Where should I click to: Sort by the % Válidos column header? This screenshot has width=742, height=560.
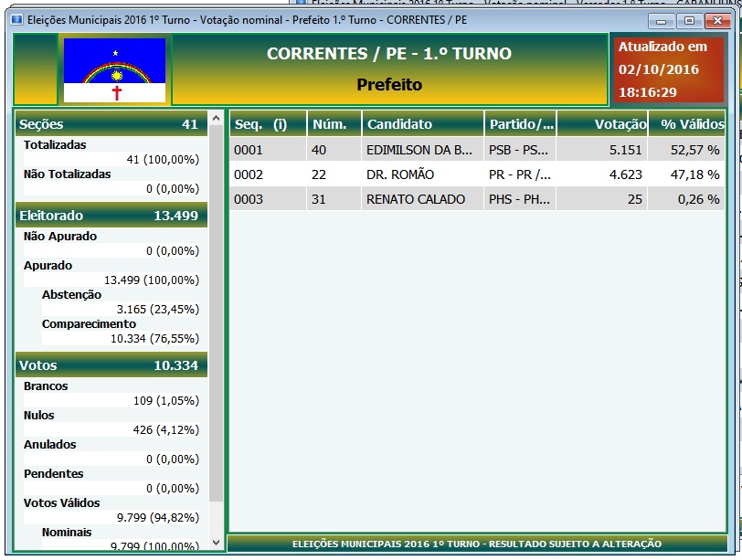pyautogui.click(x=686, y=124)
